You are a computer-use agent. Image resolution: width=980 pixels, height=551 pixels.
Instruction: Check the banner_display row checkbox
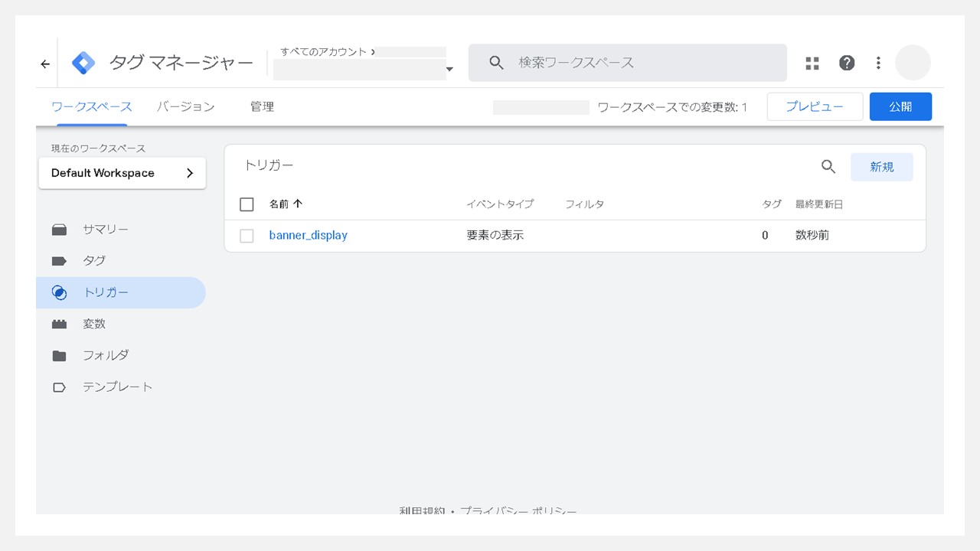[247, 235]
